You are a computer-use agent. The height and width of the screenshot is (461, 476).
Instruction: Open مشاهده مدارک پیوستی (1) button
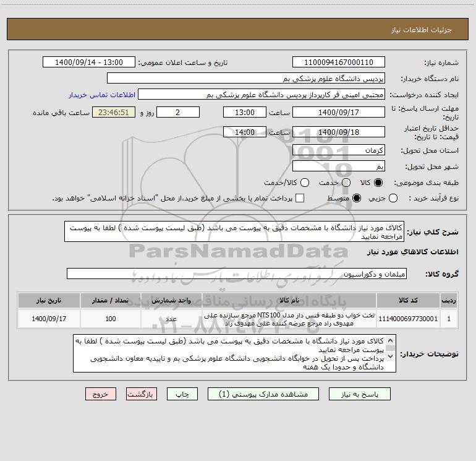pyautogui.click(x=263, y=394)
